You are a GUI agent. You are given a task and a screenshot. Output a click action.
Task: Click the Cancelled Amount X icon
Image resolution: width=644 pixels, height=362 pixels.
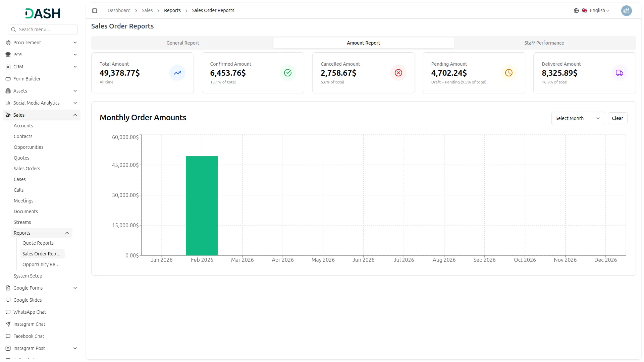398,73
